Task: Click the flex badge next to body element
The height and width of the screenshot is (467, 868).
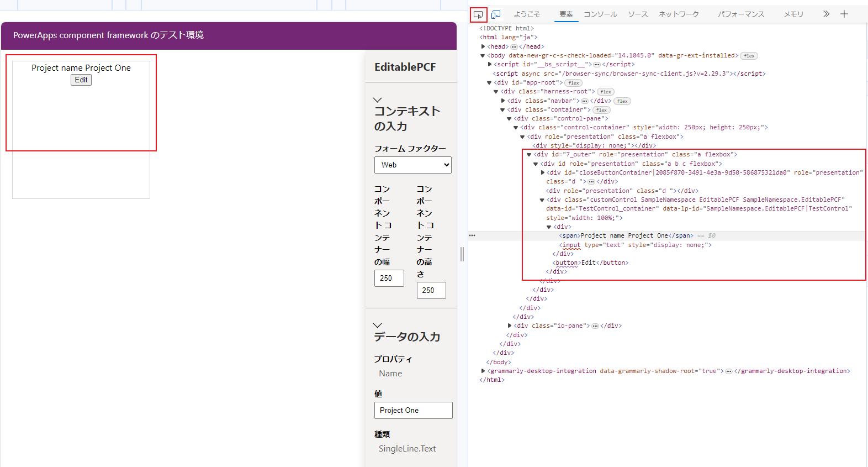Action: click(749, 56)
